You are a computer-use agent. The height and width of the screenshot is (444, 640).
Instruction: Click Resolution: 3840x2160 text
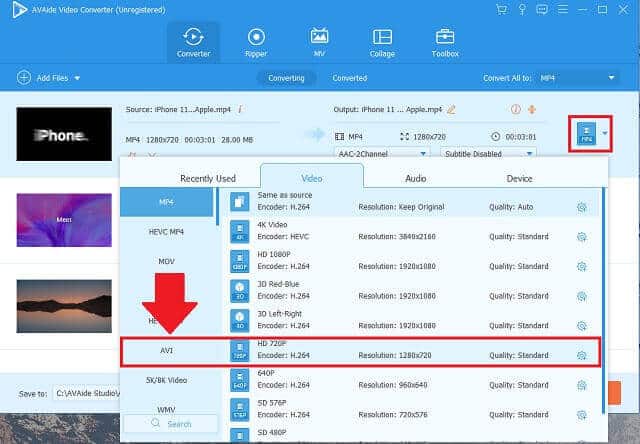397,237
